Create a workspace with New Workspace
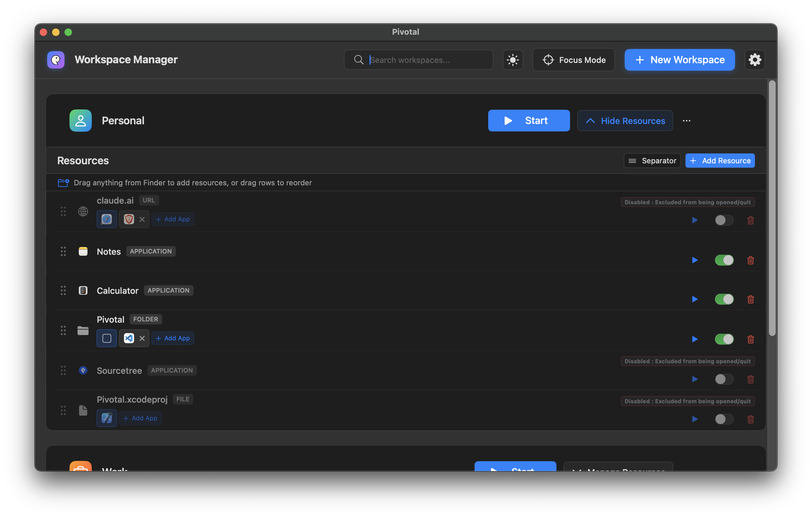812x517 pixels. (679, 60)
